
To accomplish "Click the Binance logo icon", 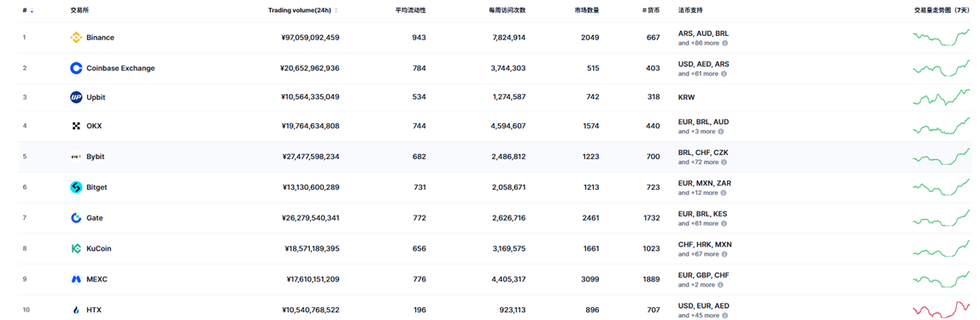I will 76,38.
